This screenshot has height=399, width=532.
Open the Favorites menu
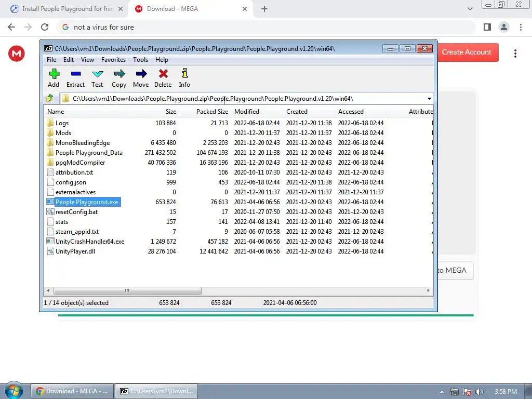click(x=113, y=60)
